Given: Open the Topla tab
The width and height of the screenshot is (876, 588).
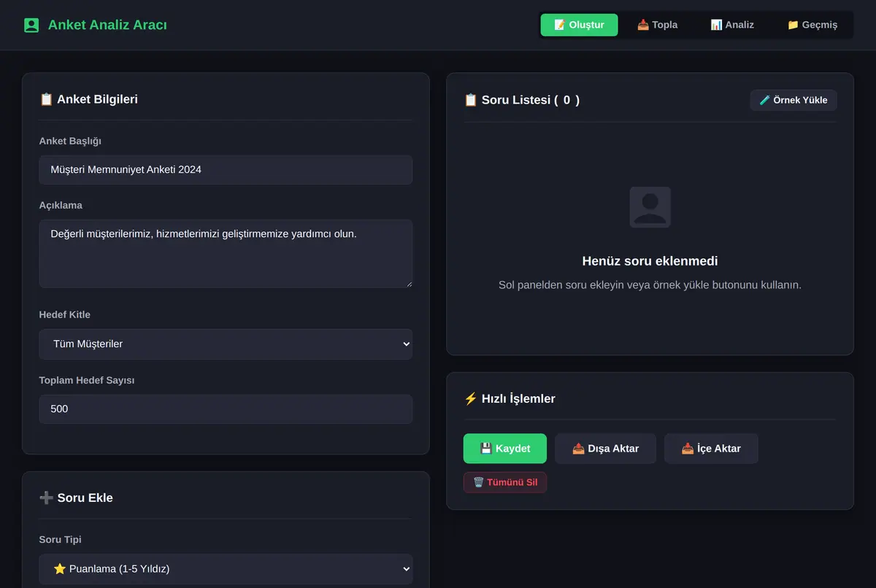Looking at the screenshot, I should (x=657, y=25).
